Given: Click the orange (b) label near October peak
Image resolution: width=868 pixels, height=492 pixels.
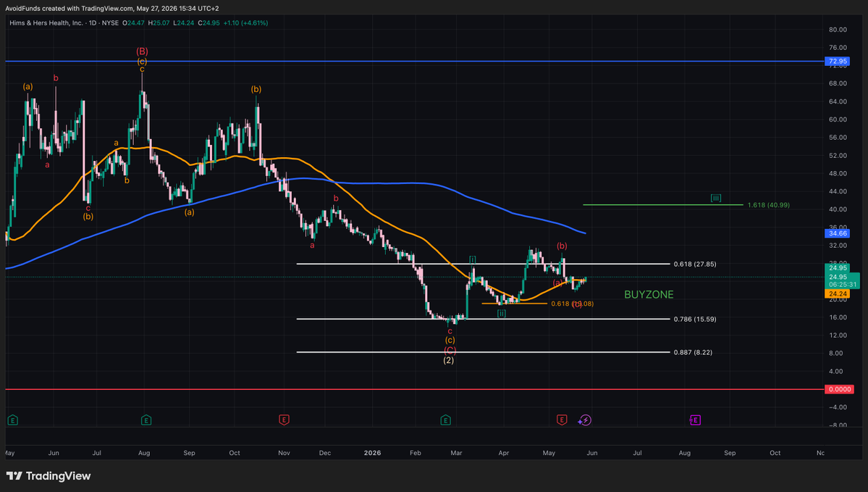Looking at the screenshot, I should tap(256, 89).
